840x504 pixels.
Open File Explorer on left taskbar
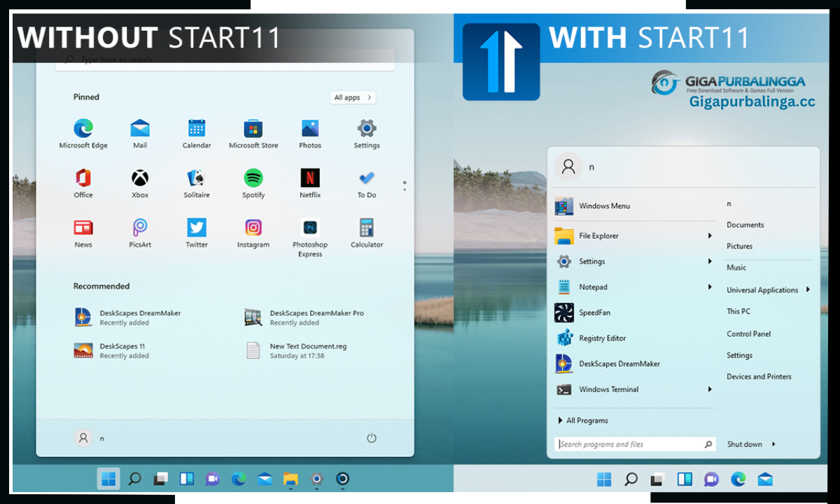tap(290, 479)
